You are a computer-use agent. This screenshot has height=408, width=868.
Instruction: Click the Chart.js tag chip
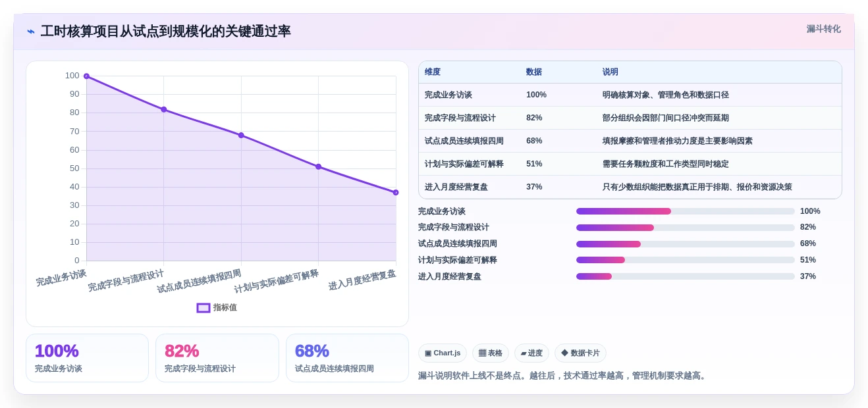(443, 353)
